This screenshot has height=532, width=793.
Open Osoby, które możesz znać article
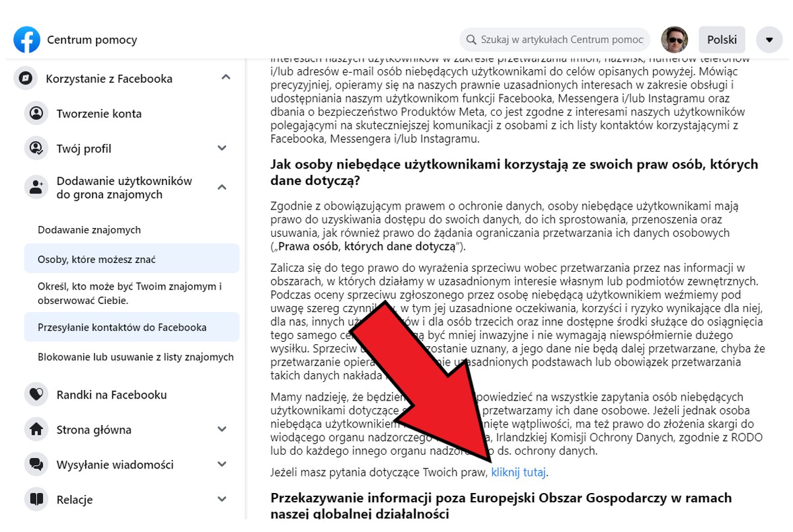pos(96,259)
